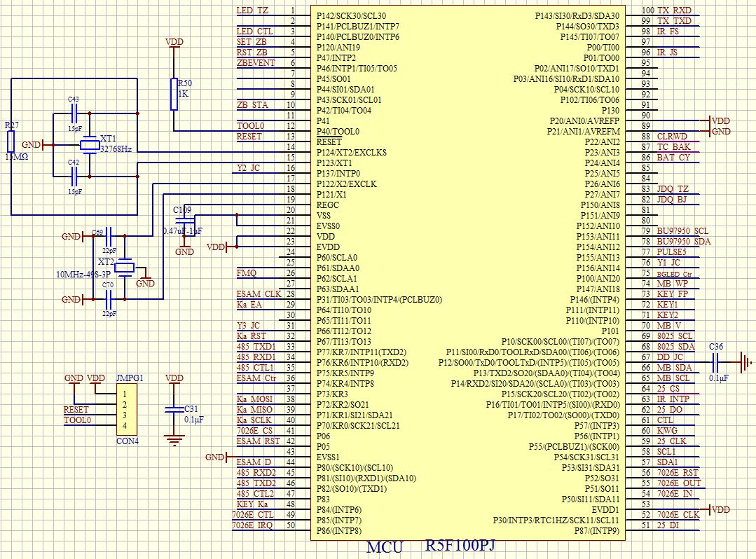Select the ground symbol below C31
Image resolution: width=756 pixels, height=559 pixels.
(174, 441)
